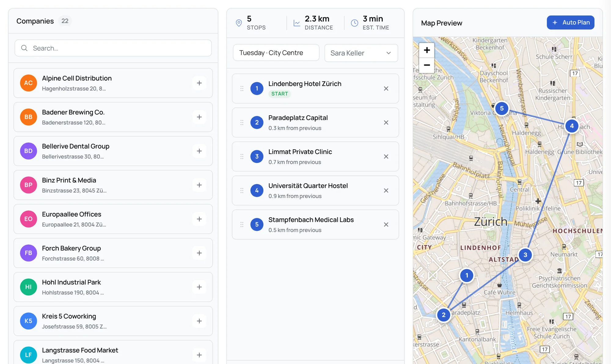Select map marker 3 on the map
Viewport: 611px width, 364px height.
click(525, 255)
